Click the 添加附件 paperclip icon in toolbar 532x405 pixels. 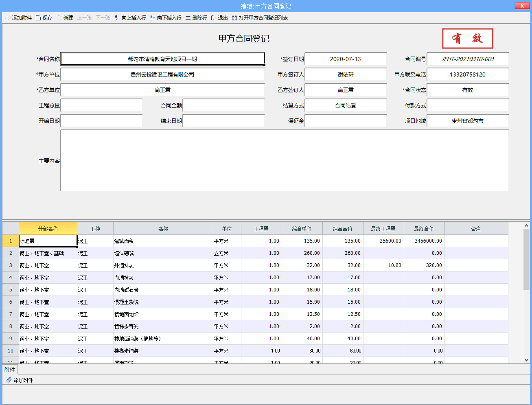(8, 18)
